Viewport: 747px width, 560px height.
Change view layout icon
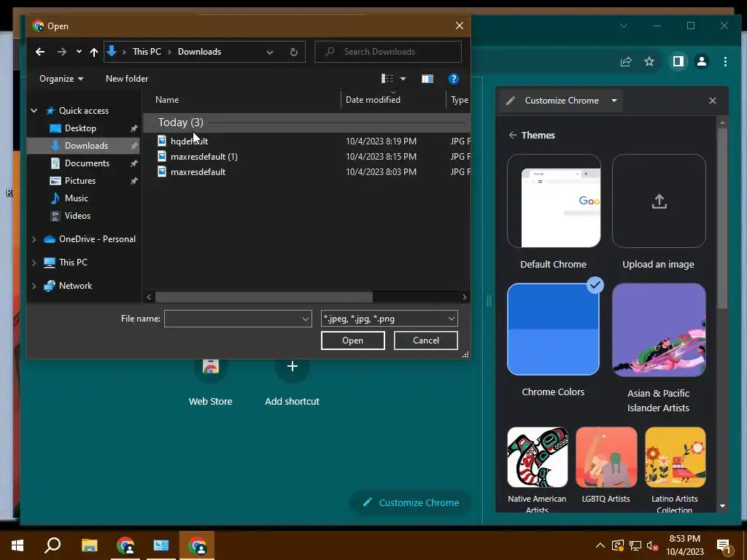coord(387,79)
